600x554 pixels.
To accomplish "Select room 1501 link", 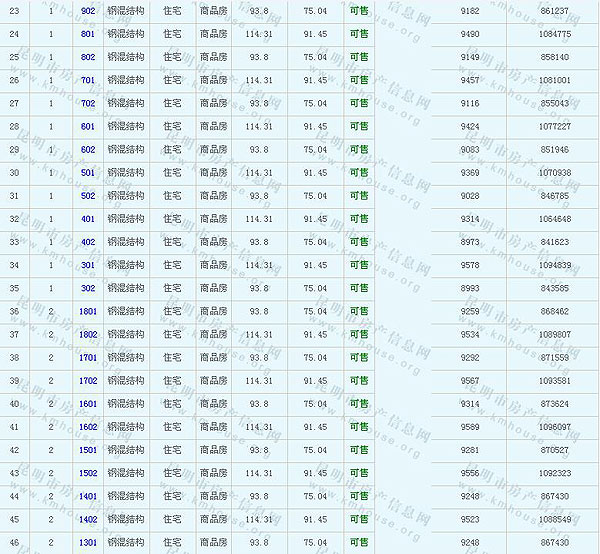I will pyautogui.click(x=88, y=450).
